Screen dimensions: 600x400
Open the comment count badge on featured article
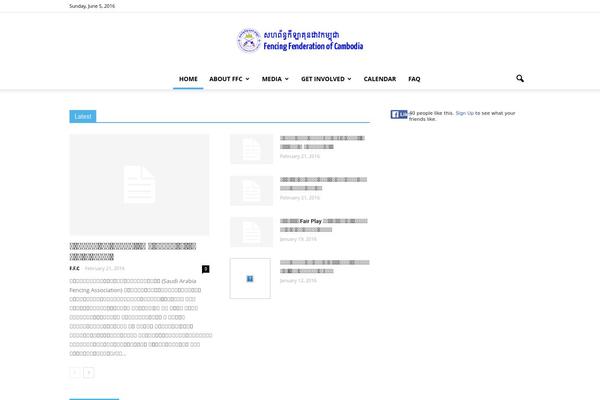pyautogui.click(x=205, y=269)
